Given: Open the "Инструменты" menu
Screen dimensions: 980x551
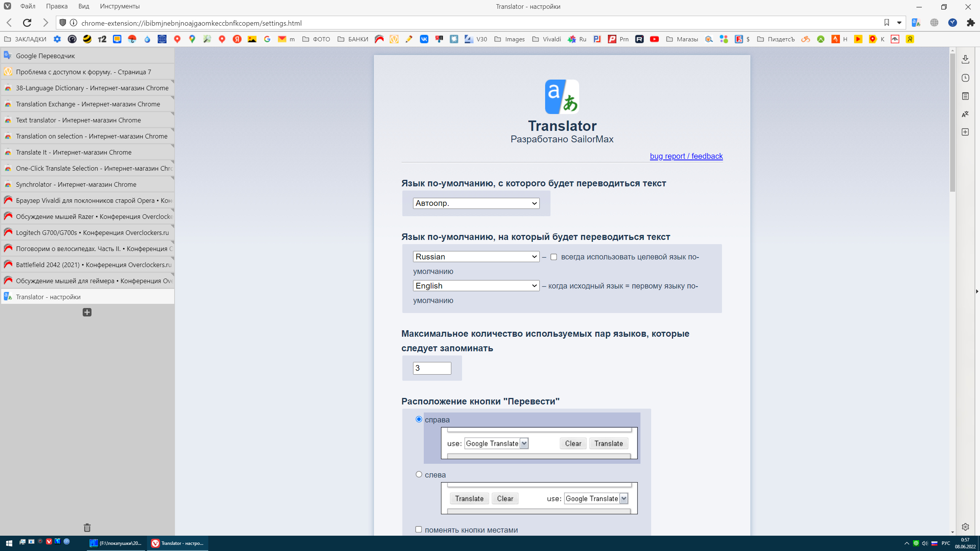Looking at the screenshot, I should tap(119, 7).
